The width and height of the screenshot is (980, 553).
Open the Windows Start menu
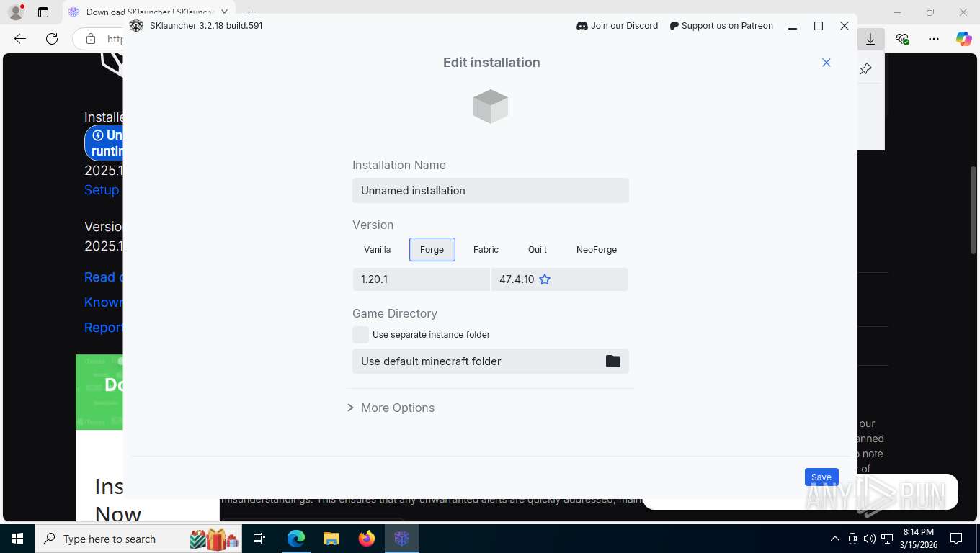(17, 539)
